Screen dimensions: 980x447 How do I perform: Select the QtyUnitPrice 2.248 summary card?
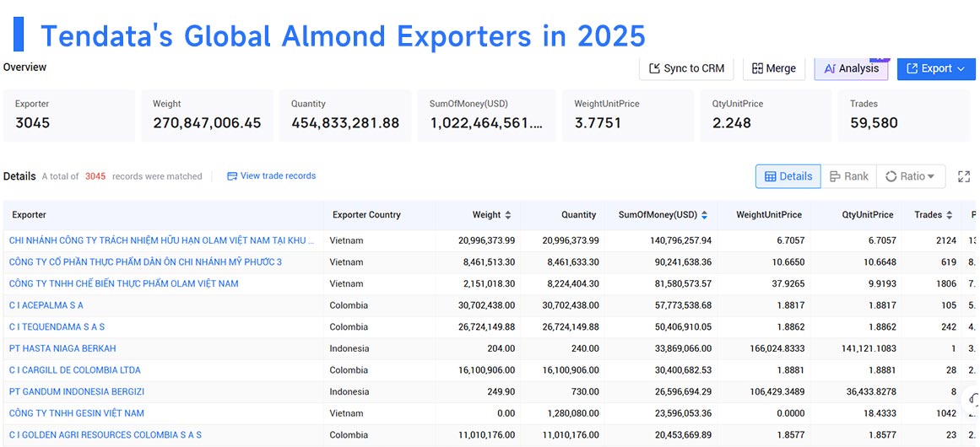766,116
